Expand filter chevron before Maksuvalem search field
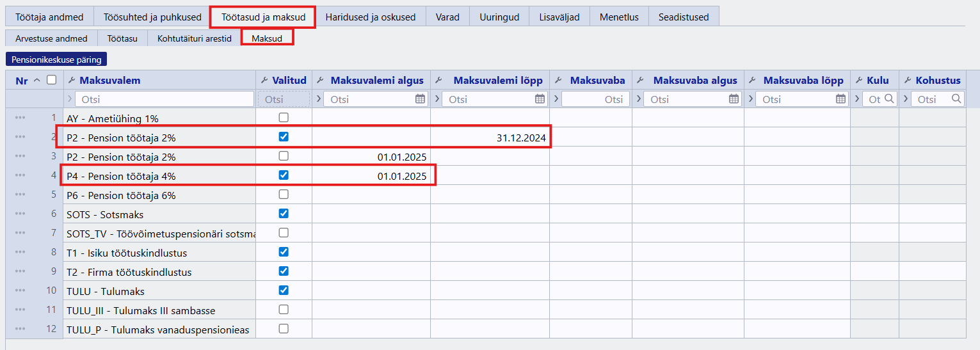The height and width of the screenshot is (350, 980). point(70,99)
